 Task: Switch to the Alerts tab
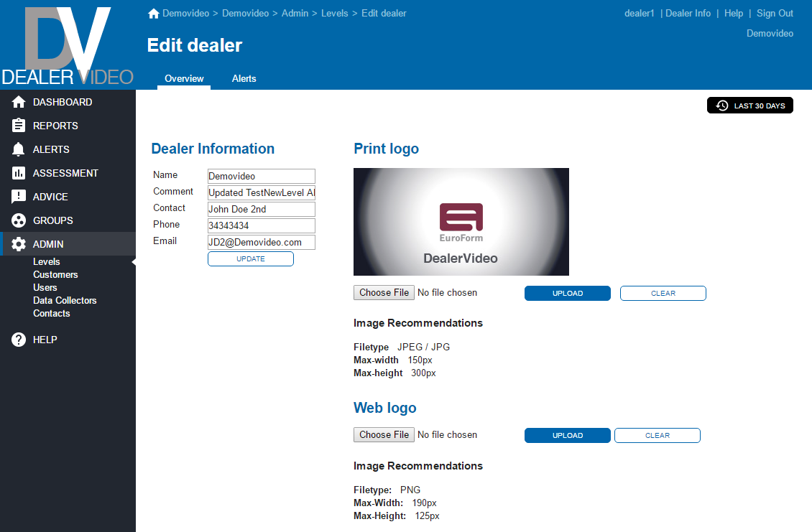pyautogui.click(x=244, y=78)
